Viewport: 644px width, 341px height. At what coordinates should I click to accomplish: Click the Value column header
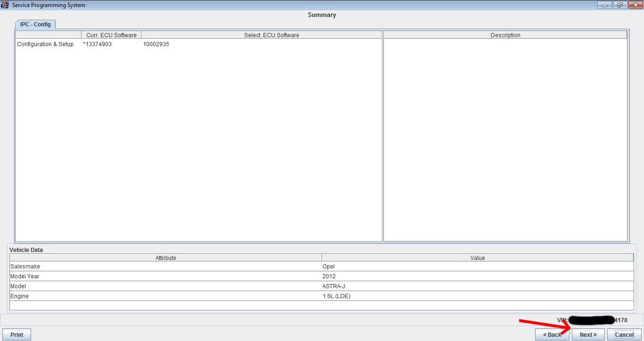point(478,258)
